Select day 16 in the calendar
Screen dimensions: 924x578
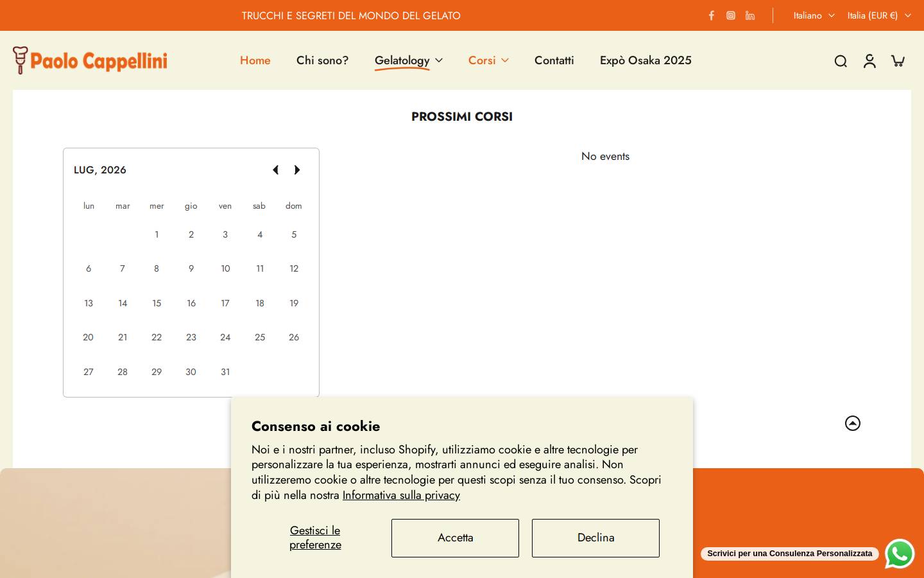coord(191,303)
